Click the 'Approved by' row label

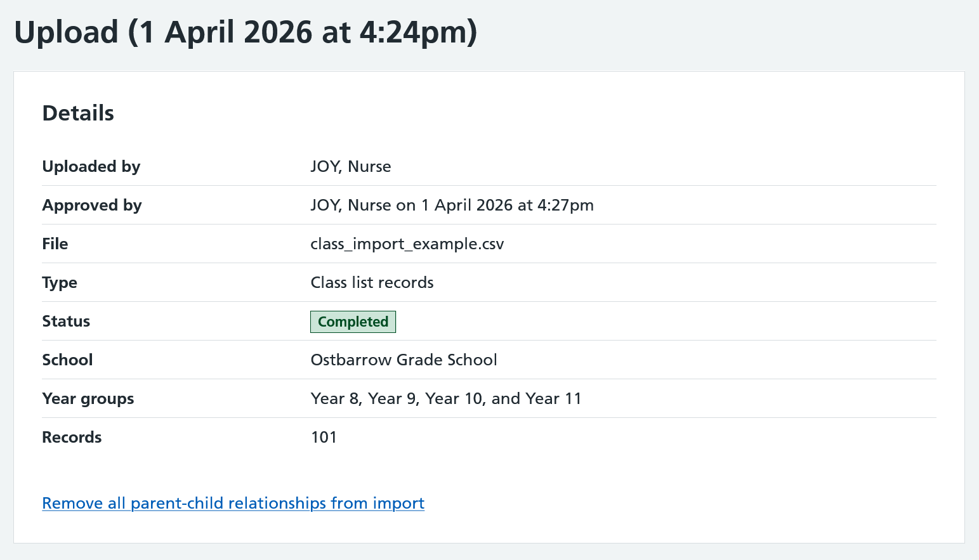point(92,205)
